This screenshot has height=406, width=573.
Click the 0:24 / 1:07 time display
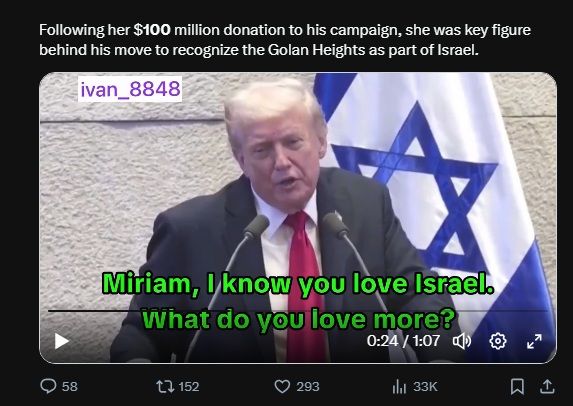pos(403,341)
